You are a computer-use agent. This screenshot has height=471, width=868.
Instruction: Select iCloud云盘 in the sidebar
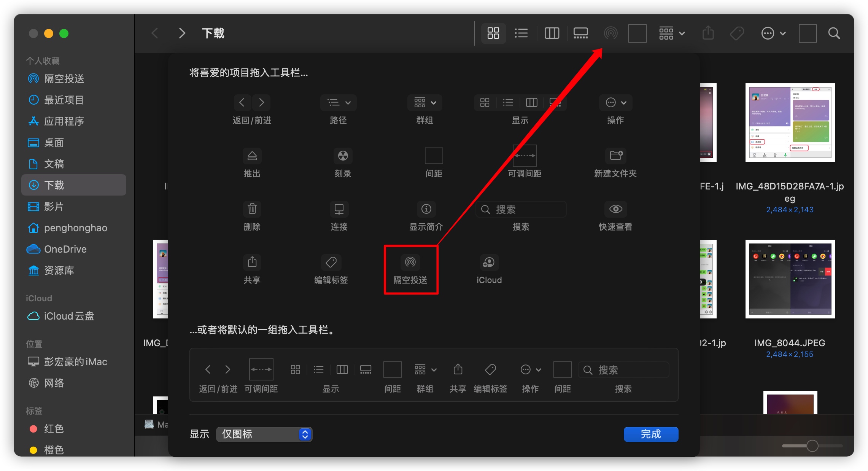point(68,316)
